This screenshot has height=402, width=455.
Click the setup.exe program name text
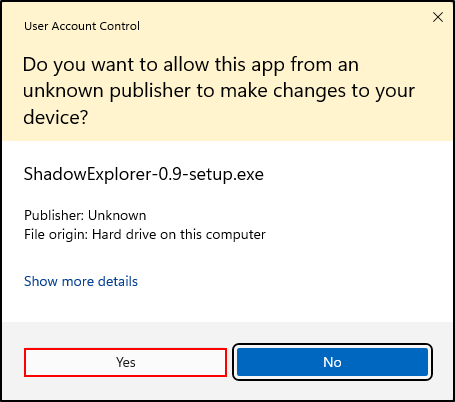[x=144, y=174]
